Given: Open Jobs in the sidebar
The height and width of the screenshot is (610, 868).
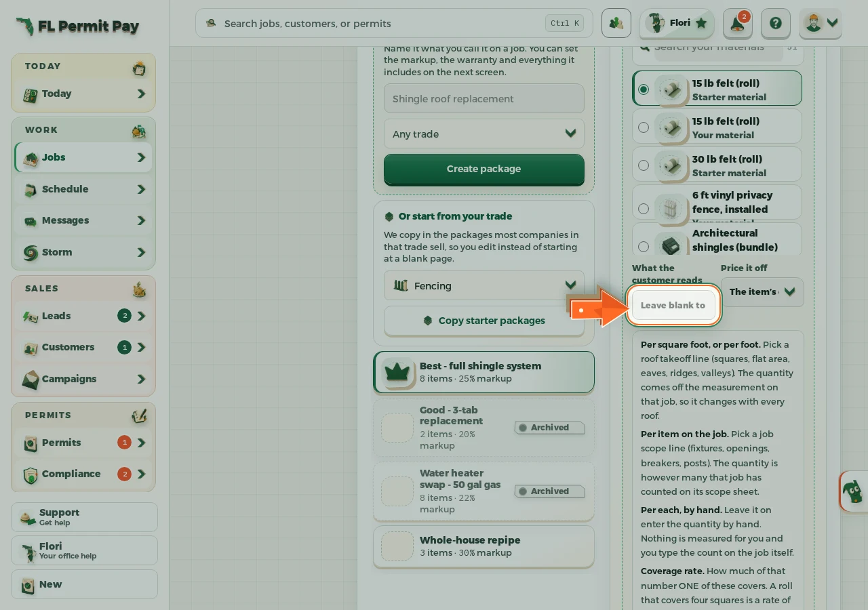Looking at the screenshot, I should pyautogui.click(x=83, y=157).
